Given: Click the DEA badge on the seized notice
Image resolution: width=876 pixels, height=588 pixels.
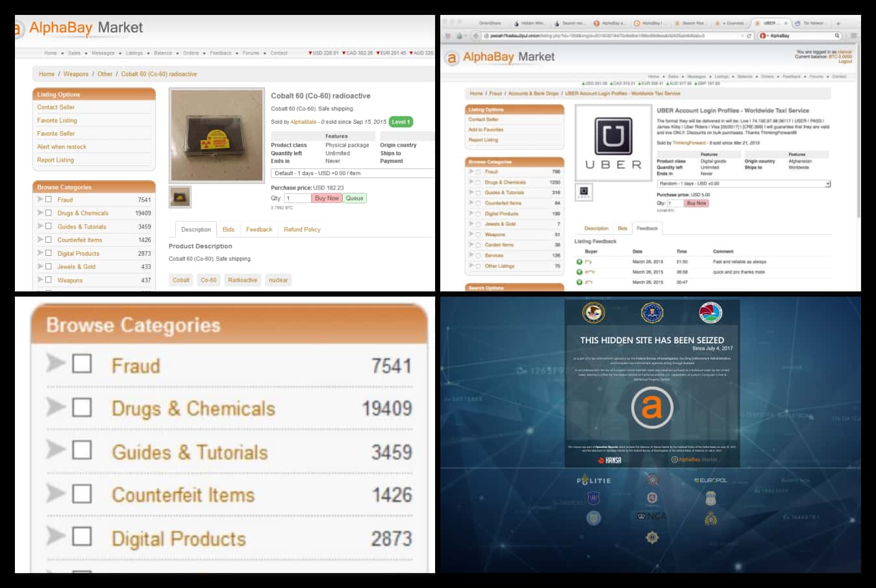Looking at the screenshot, I should click(710, 313).
